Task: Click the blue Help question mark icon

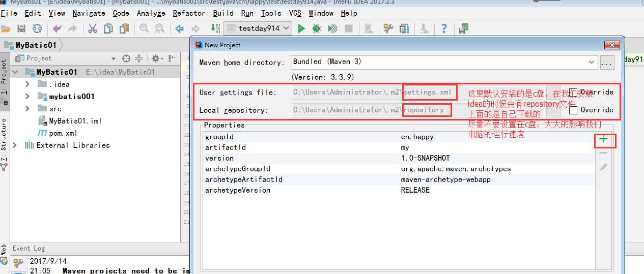Action: 444,28
